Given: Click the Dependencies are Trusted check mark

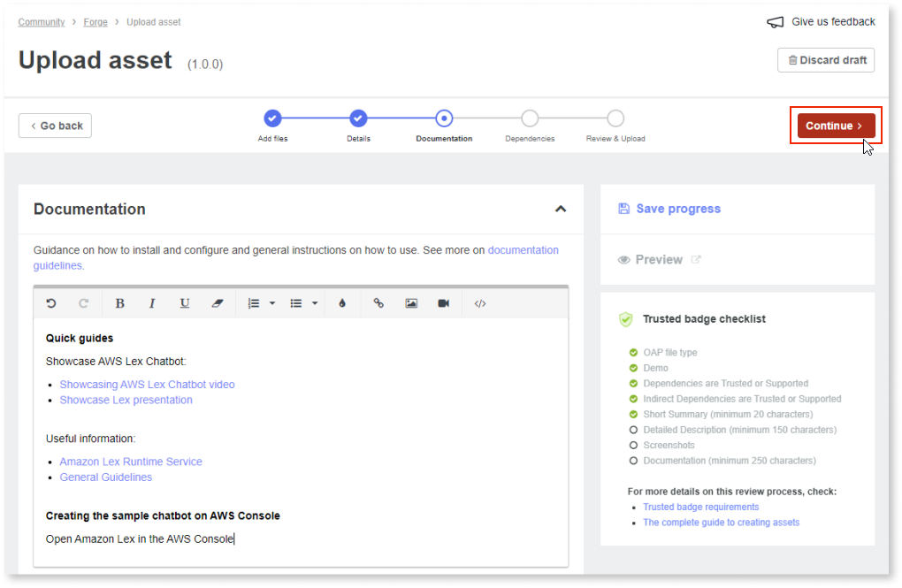Looking at the screenshot, I should coord(633,383).
